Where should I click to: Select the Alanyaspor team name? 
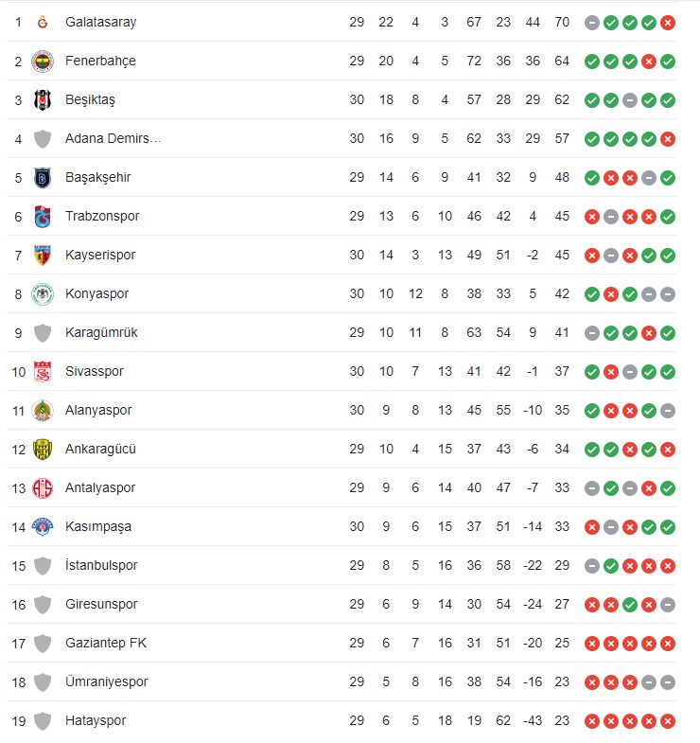click(98, 410)
